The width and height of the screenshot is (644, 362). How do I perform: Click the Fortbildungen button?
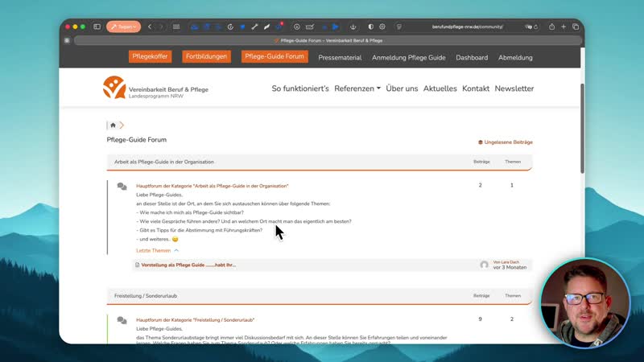pyautogui.click(x=207, y=57)
